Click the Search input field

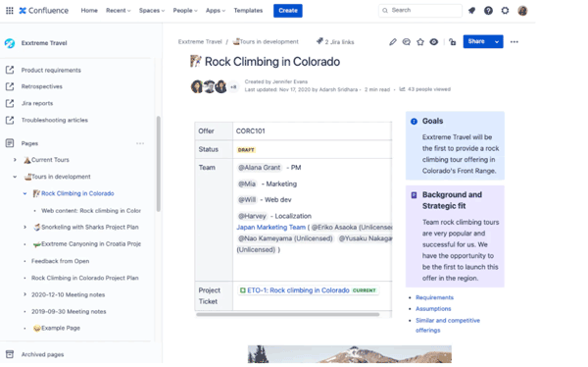pyautogui.click(x=420, y=11)
